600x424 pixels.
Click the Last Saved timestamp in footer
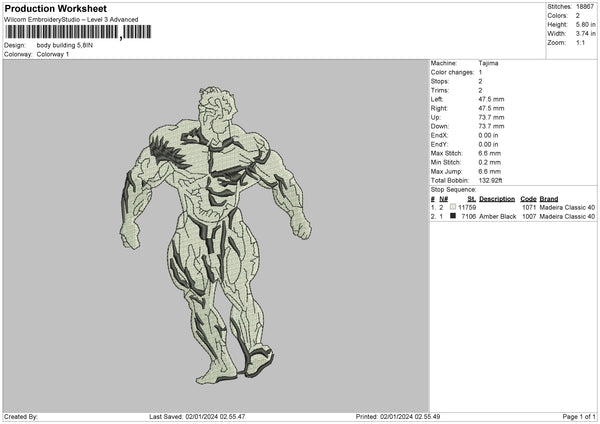click(197, 416)
